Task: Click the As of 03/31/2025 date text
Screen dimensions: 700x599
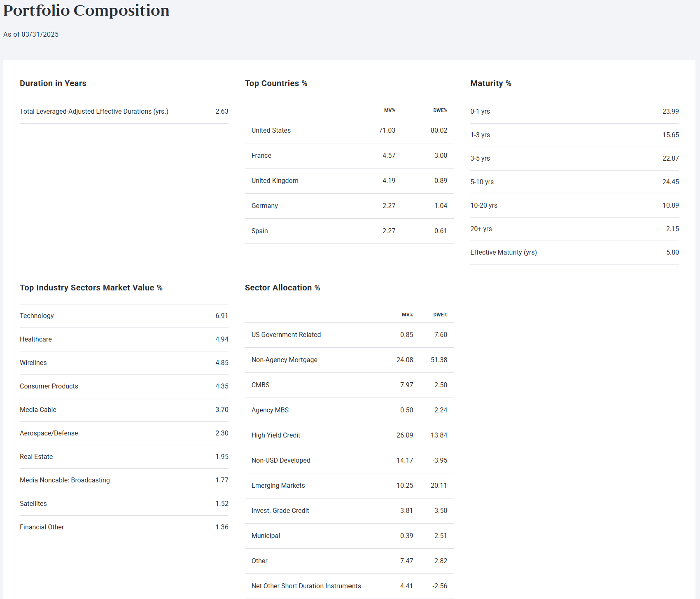Action: (31, 35)
